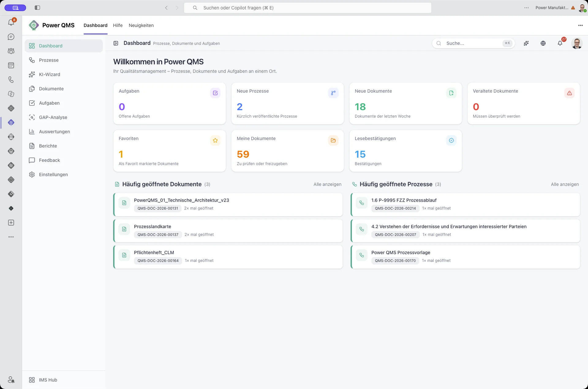The width and height of the screenshot is (588, 389).
Task: Click the 59 Meine Dokumente count
Action: point(243,154)
